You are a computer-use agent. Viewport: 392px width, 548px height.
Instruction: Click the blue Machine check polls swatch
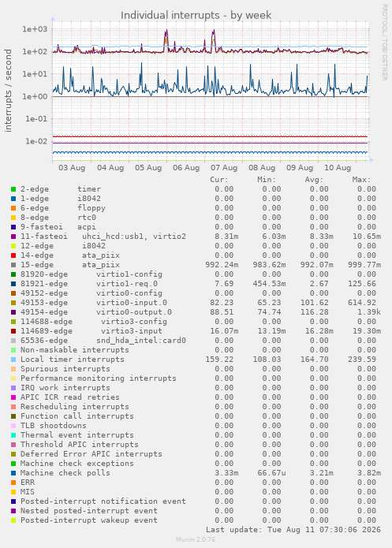(x=13, y=473)
